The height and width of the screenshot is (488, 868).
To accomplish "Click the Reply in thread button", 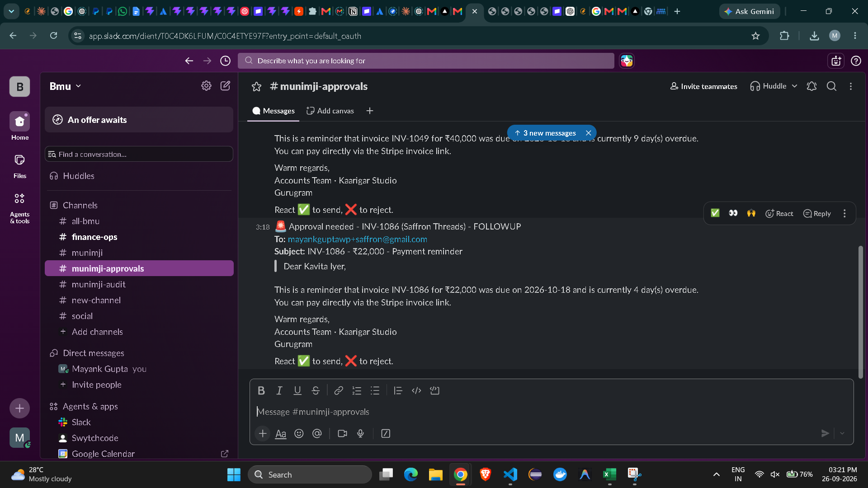I will 817,213.
